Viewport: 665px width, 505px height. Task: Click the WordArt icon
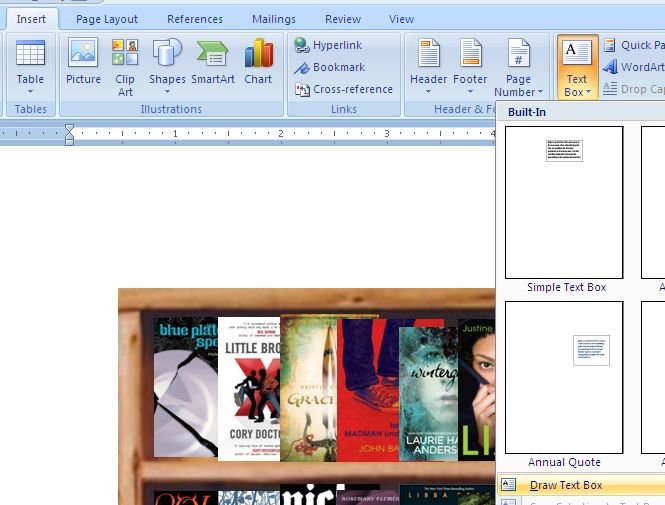point(610,67)
